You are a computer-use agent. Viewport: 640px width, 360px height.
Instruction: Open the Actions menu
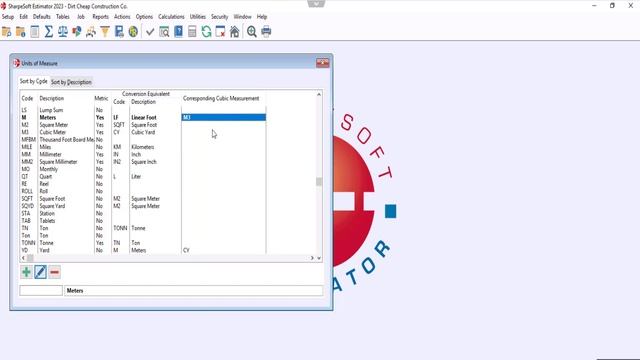122,17
